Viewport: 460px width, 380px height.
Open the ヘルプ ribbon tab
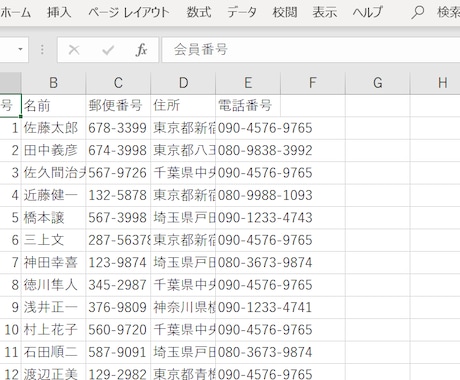pos(368,13)
